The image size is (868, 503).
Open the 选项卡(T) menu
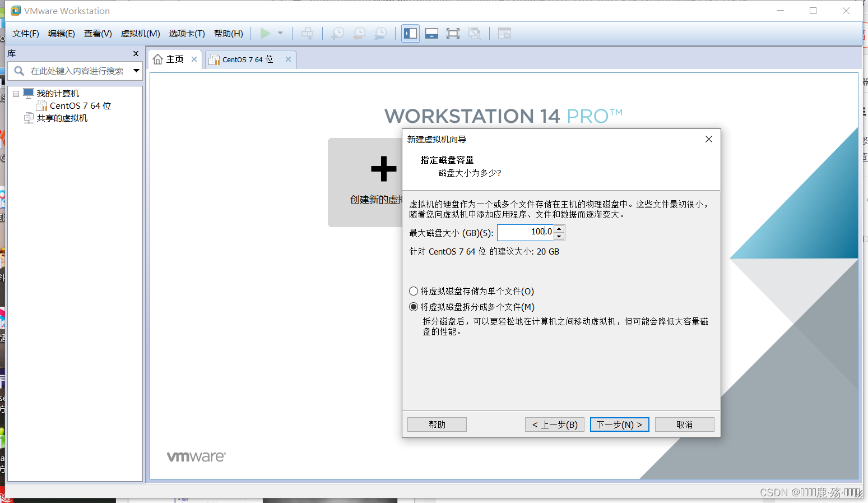(x=187, y=34)
